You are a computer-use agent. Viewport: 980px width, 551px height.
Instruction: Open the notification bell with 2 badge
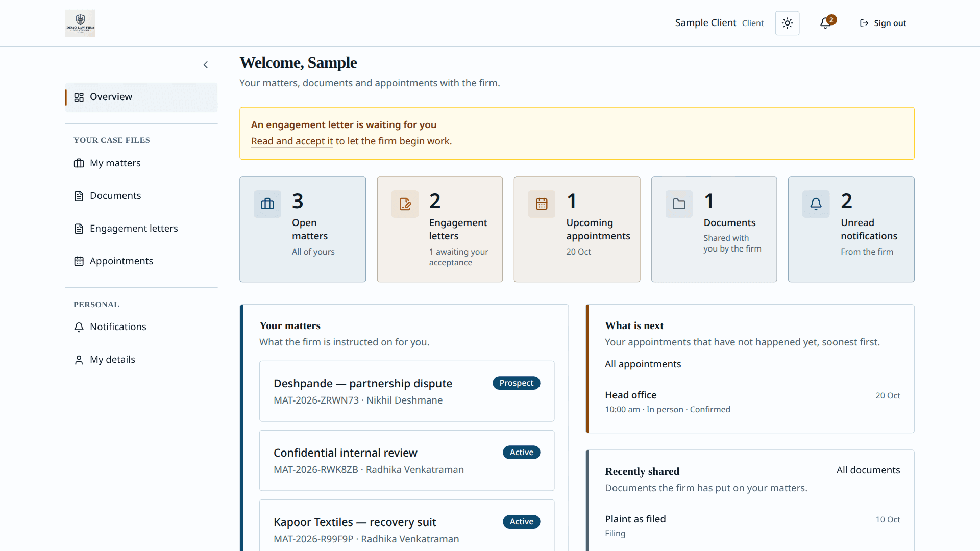pyautogui.click(x=826, y=23)
